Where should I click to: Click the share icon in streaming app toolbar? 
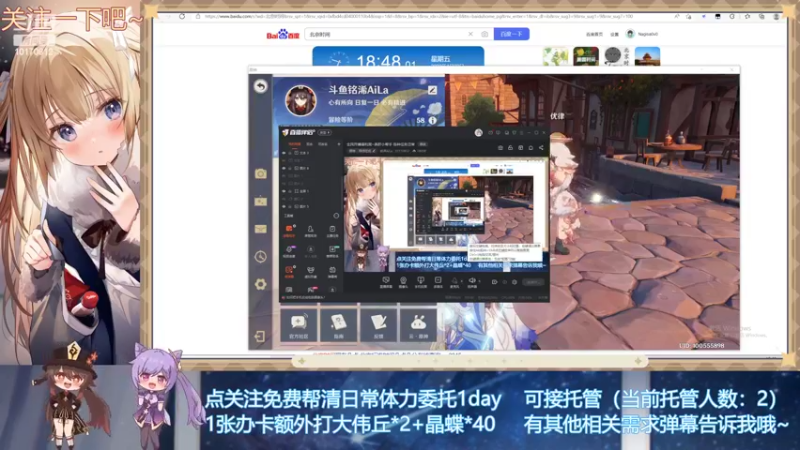(541, 147)
